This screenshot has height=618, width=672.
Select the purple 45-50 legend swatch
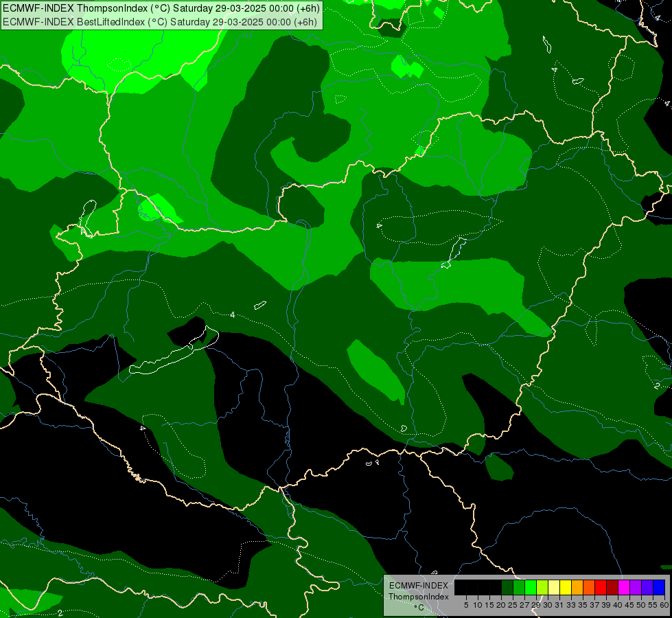[x=636, y=587]
